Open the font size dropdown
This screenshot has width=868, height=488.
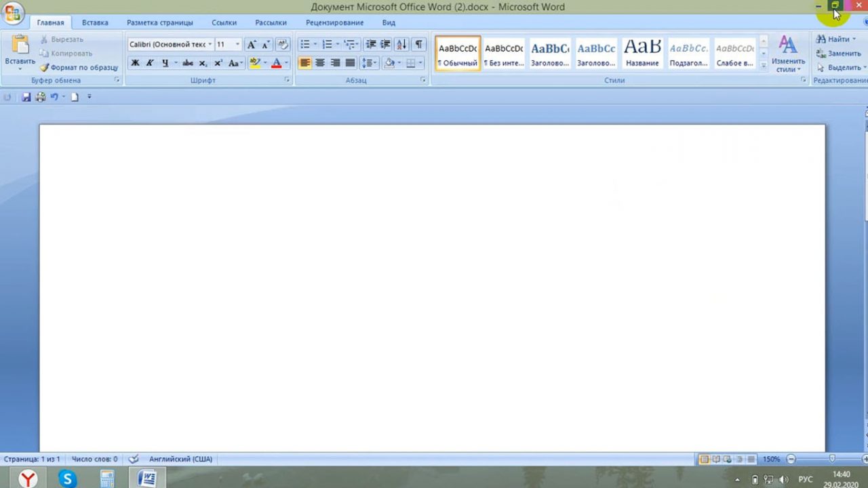(x=237, y=44)
